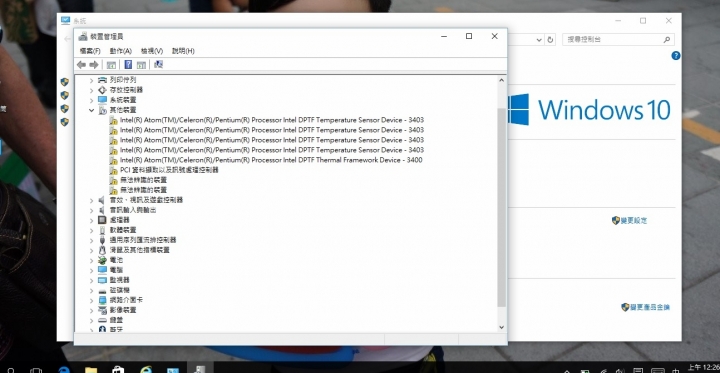
Task: Collapse the 其他裝置 category
Action: click(91, 110)
